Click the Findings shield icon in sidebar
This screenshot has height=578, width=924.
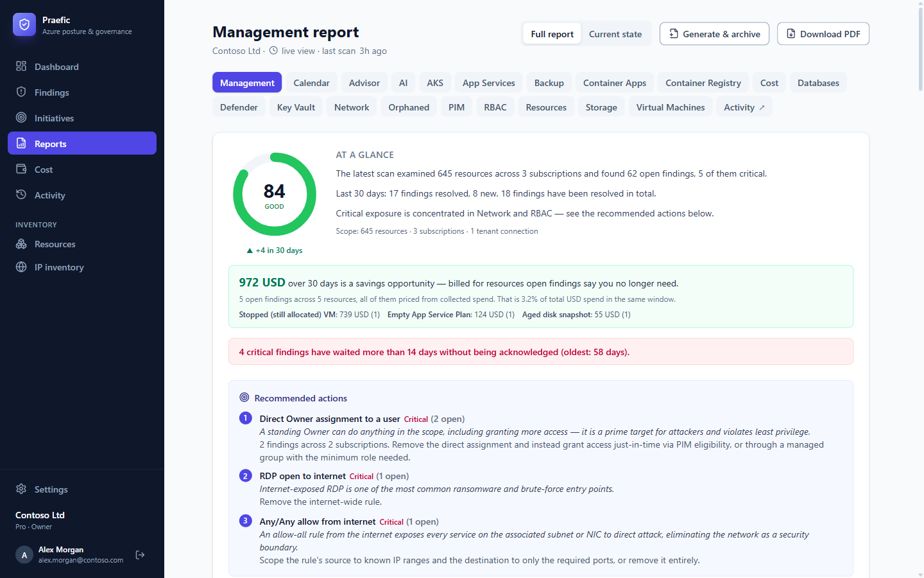(x=21, y=92)
